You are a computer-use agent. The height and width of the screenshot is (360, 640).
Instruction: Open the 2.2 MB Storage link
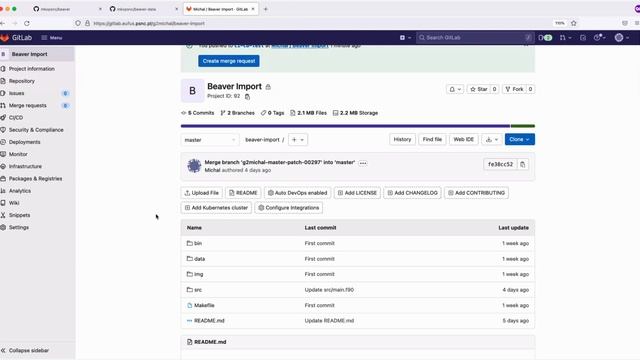coord(355,113)
